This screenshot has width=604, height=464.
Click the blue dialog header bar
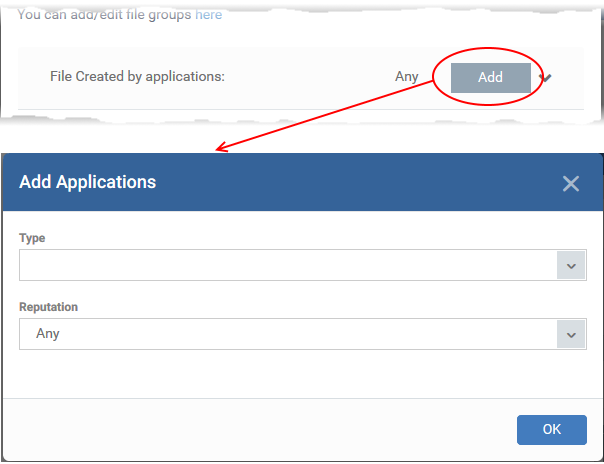tap(302, 182)
